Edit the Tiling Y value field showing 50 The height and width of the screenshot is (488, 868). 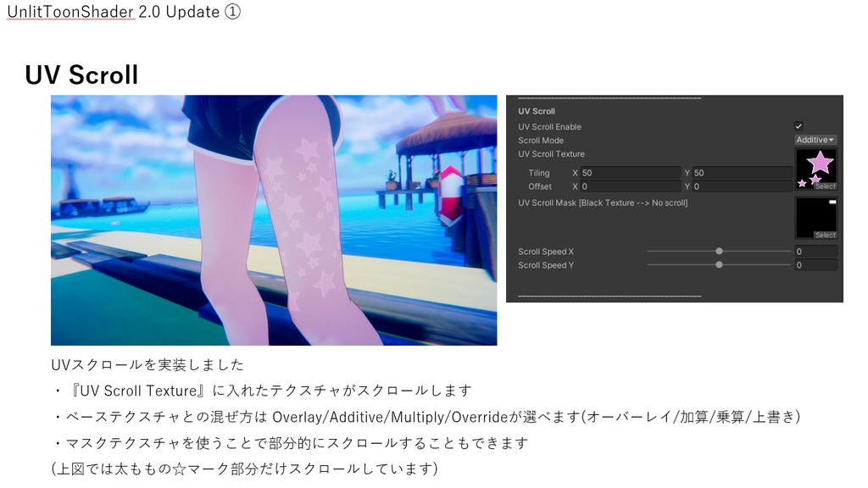coord(742,173)
